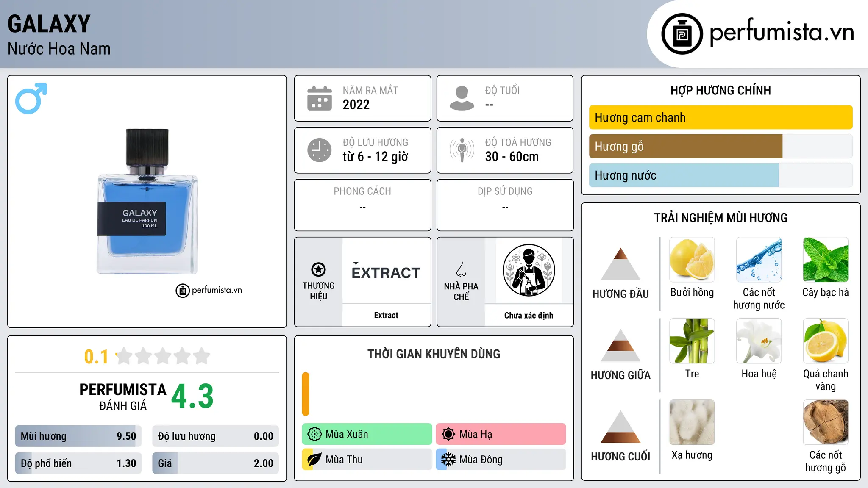The height and width of the screenshot is (488, 868).
Task: Click the GALAXY title text
Action: (49, 24)
